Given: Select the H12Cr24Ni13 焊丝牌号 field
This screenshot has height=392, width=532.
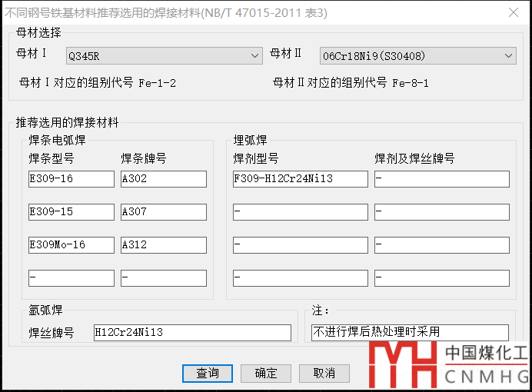Looking at the screenshot, I should 192,333.
